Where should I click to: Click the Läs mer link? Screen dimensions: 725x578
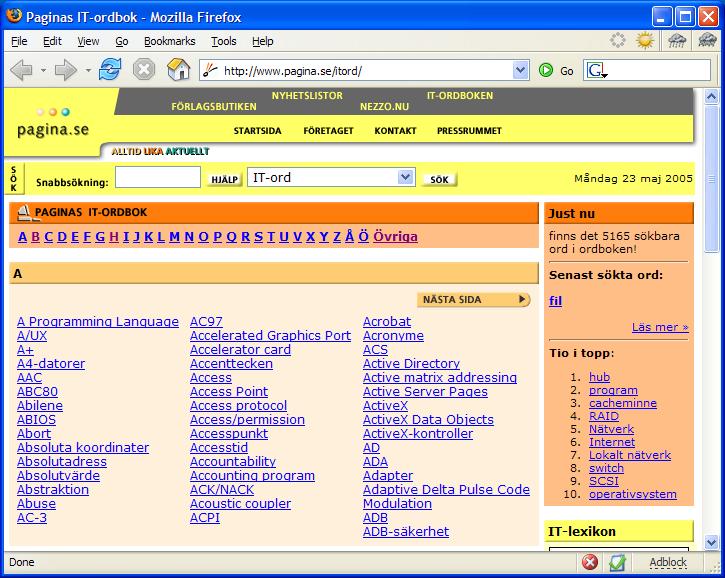[660, 327]
